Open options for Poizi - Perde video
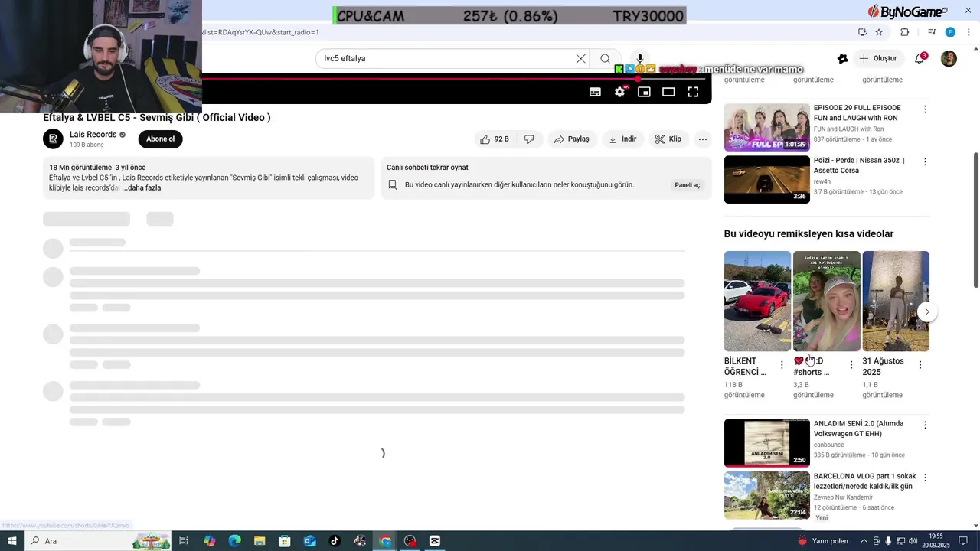The height and width of the screenshot is (551, 980). 925,162
